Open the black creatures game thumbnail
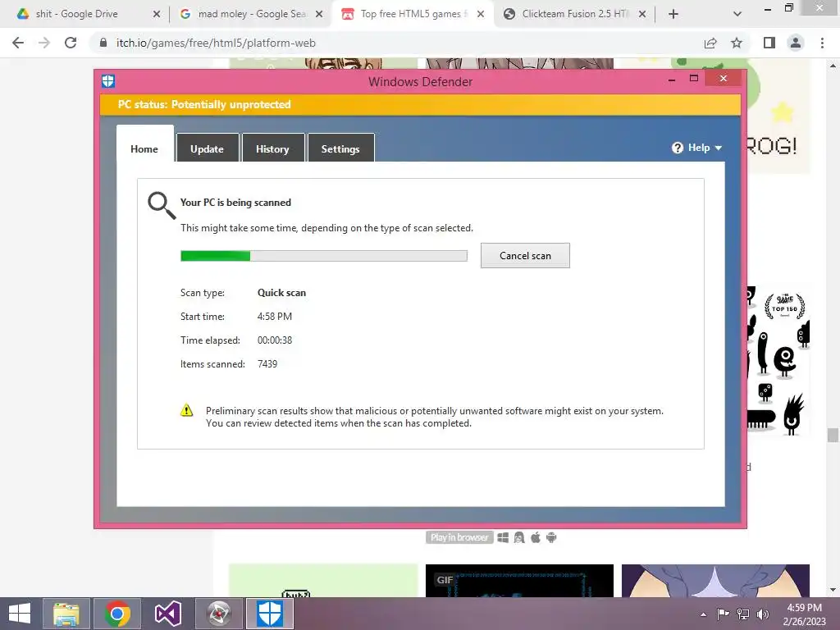This screenshot has height=630, width=840. coord(778,360)
